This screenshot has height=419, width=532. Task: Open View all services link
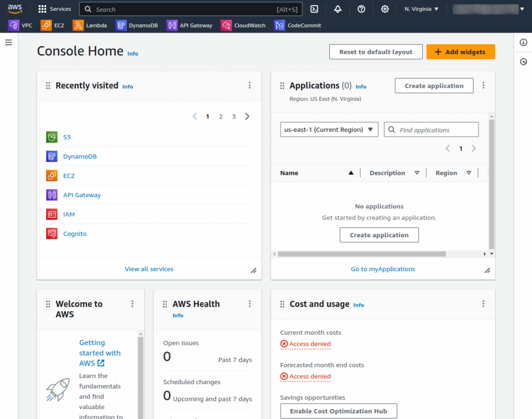[149, 269]
